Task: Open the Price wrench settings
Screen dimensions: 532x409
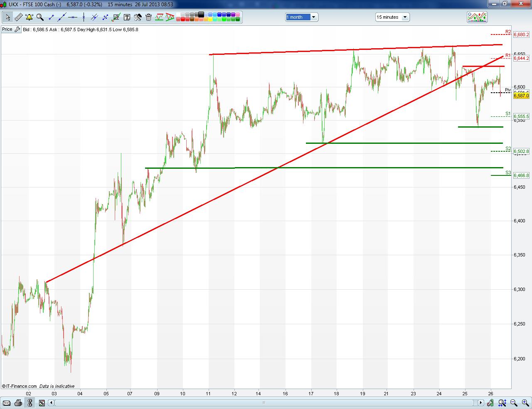Action: coord(17,30)
